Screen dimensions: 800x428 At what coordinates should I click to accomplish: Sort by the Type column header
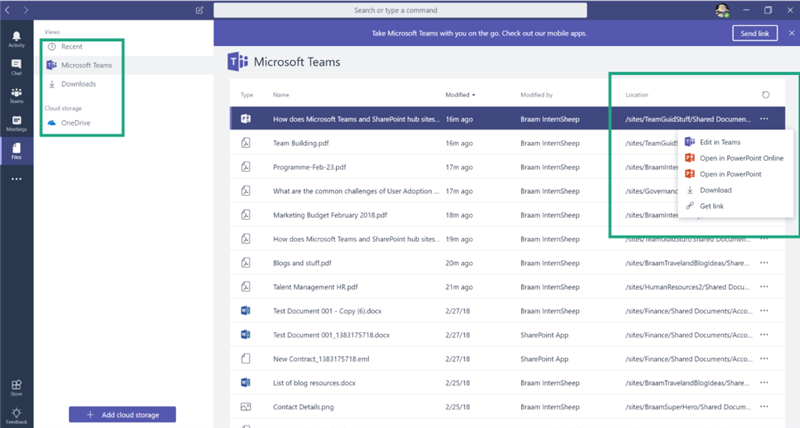coord(247,95)
